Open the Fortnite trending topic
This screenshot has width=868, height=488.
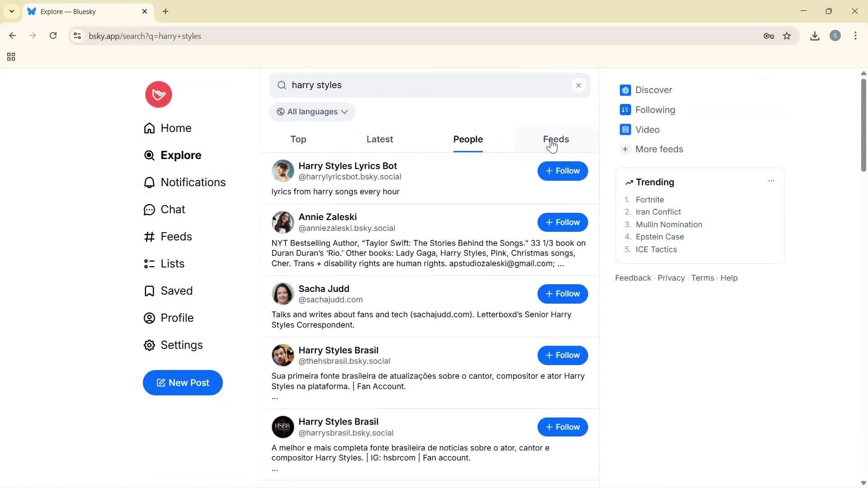650,199
